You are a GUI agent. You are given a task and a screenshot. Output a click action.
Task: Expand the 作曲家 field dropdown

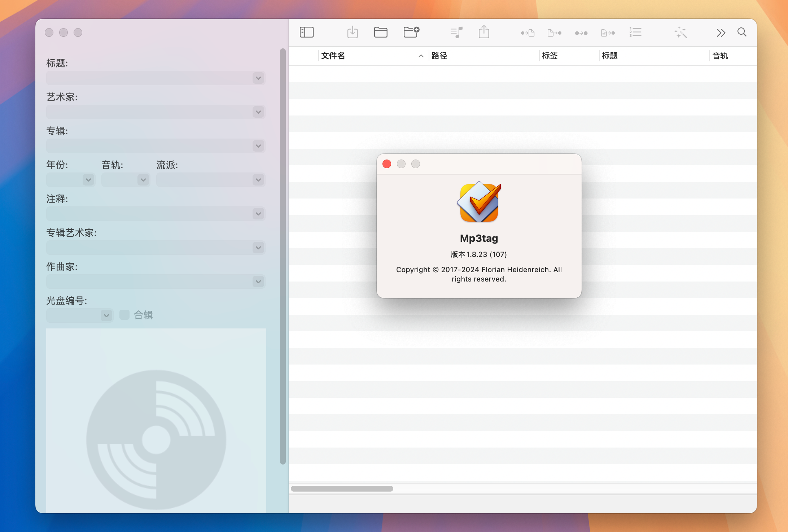coord(258,282)
